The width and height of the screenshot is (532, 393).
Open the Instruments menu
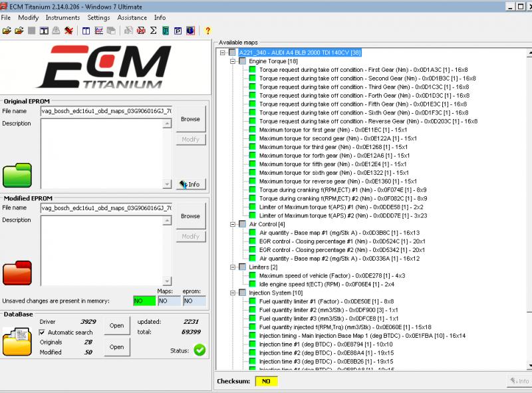63,18
